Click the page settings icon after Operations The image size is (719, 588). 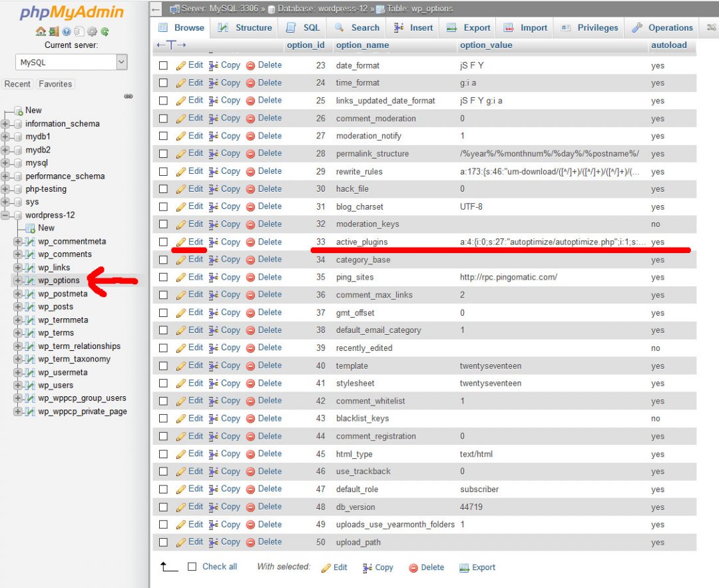point(711,27)
